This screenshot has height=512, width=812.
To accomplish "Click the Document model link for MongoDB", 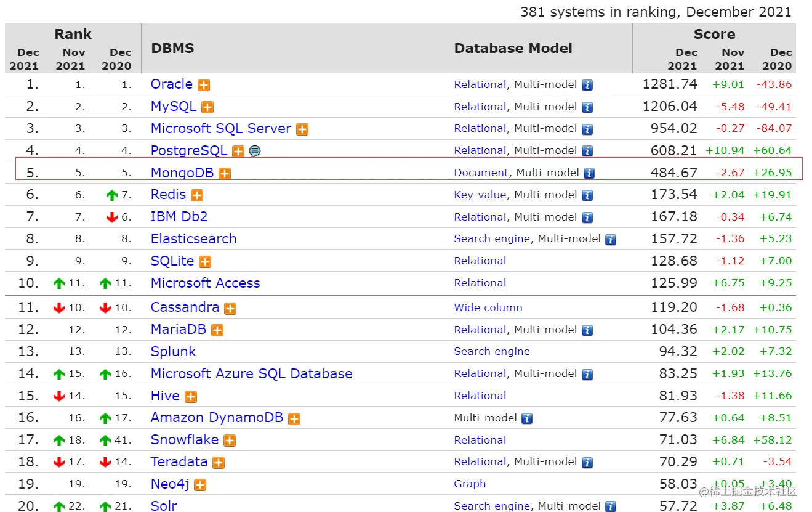I will 481,173.
